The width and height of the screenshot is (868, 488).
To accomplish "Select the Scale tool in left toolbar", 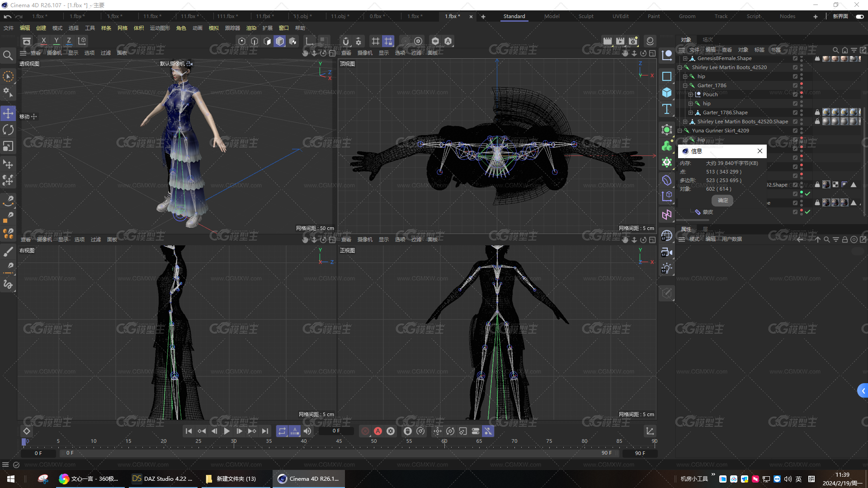I will coord(8,146).
